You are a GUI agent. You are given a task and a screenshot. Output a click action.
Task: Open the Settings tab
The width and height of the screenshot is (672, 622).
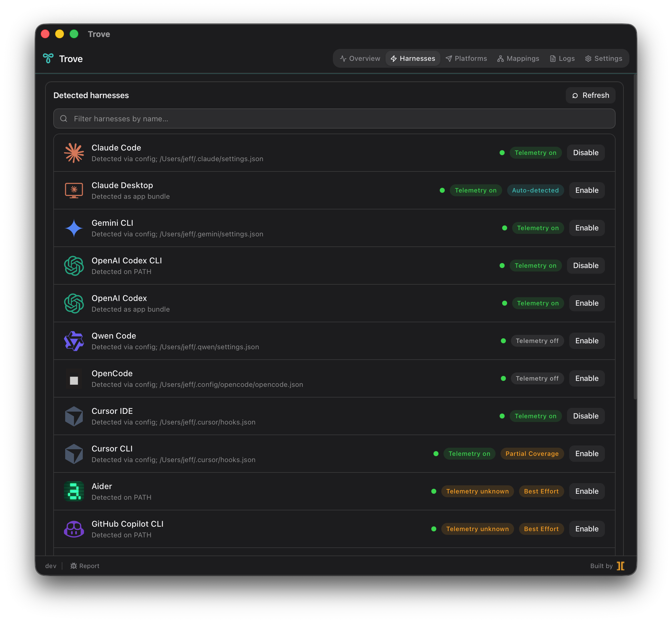tap(604, 59)
